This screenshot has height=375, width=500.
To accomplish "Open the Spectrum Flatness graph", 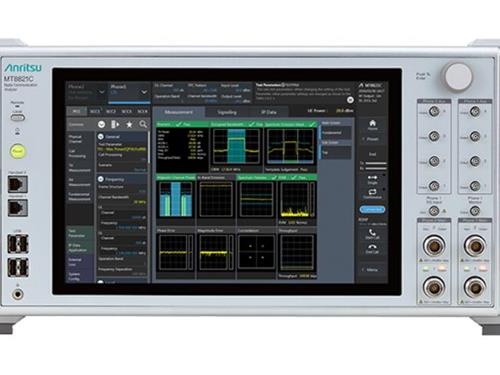I will (256, 200).
